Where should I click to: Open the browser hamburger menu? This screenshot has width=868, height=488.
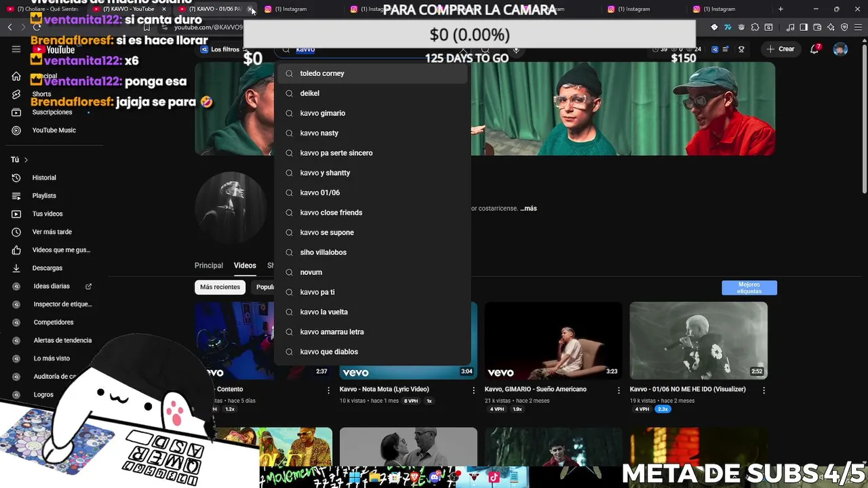[857, 27]
